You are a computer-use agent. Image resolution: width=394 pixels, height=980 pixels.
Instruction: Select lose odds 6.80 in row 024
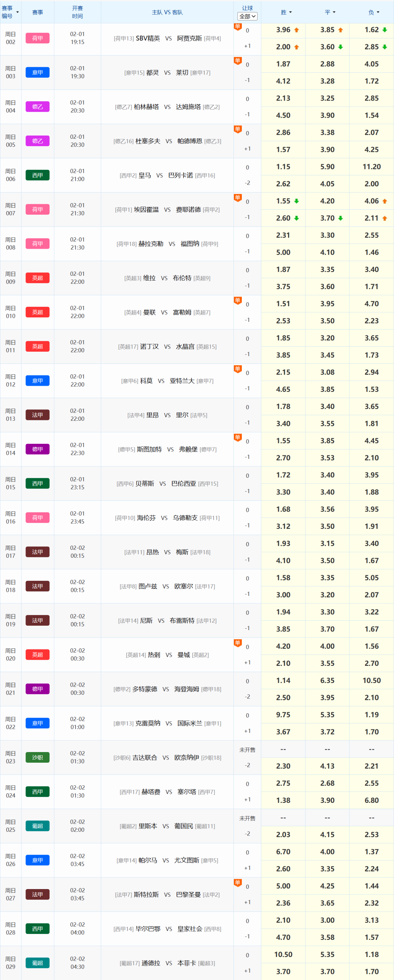[372, 800]
